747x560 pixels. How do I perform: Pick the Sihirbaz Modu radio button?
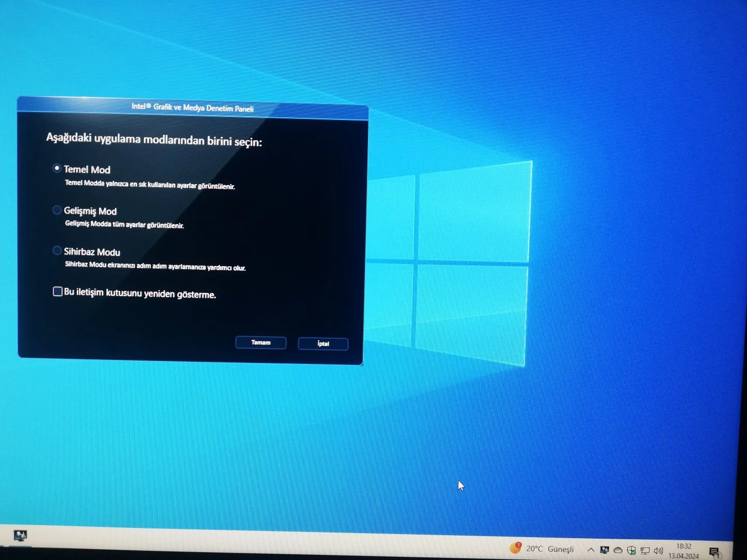[x=57, y=250]
